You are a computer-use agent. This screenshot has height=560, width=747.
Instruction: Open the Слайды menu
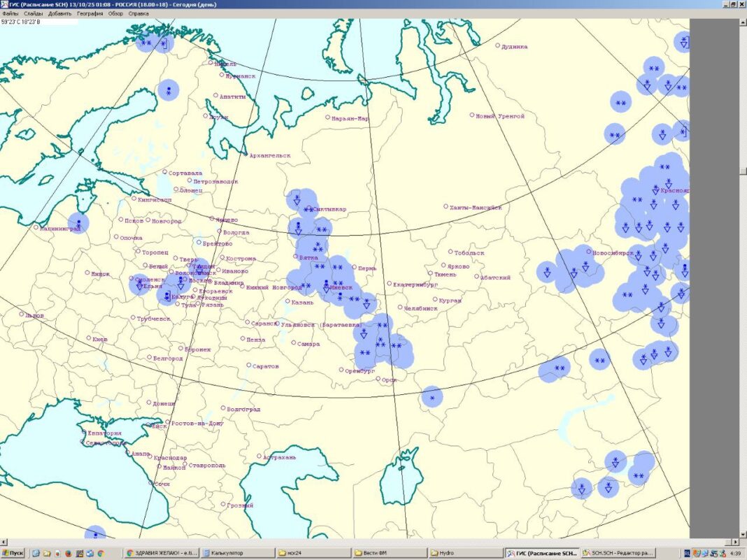click(x=32, y=13)
